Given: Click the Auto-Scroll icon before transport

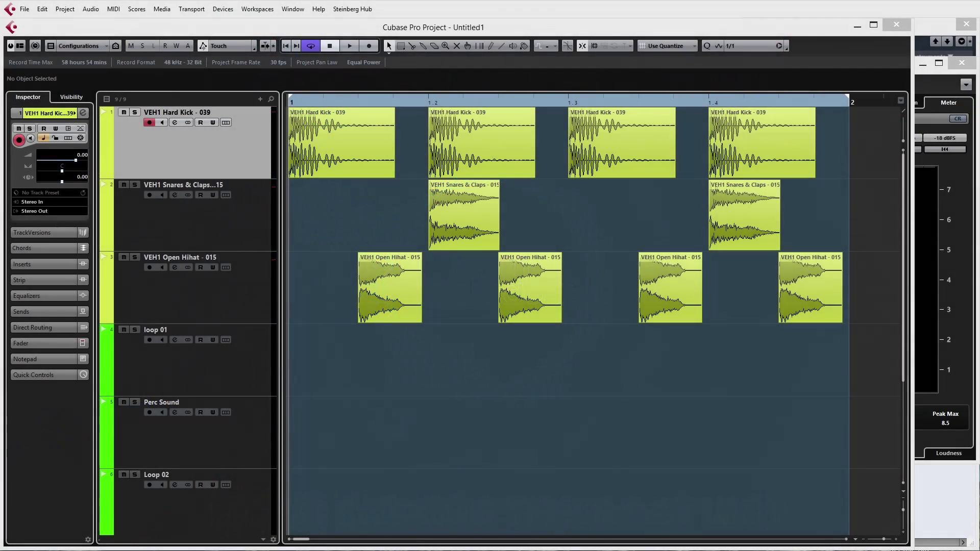Looking at the screenshot, I should click(265, 46).
